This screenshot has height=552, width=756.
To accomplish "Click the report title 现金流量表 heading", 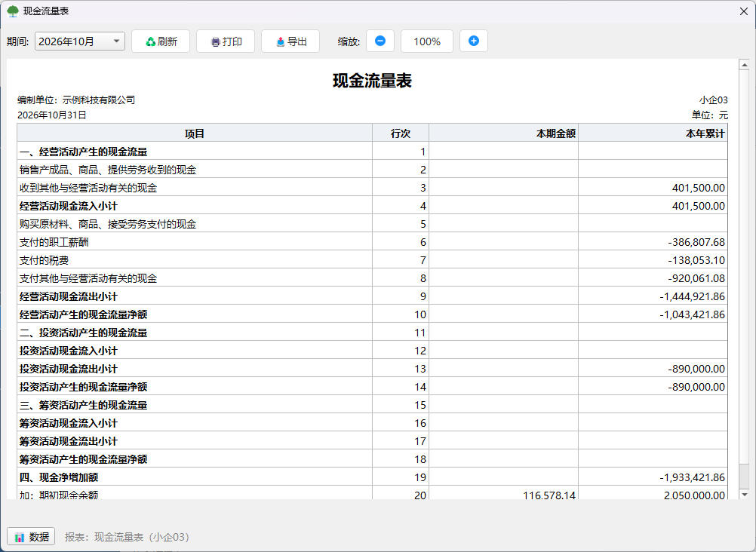I will click(x=372, y=81).
